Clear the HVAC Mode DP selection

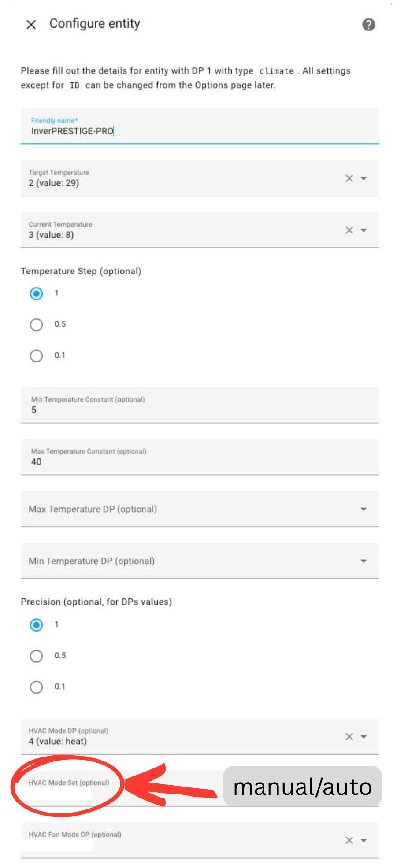click(349, 736)
